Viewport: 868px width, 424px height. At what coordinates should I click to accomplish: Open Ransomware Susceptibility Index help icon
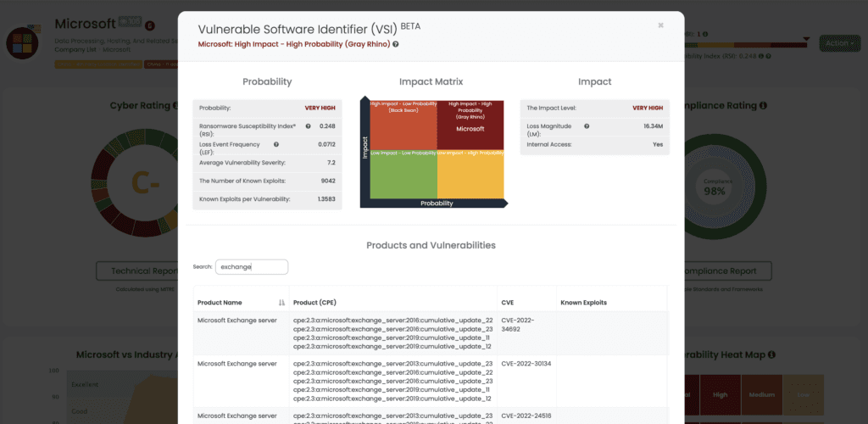308,126
